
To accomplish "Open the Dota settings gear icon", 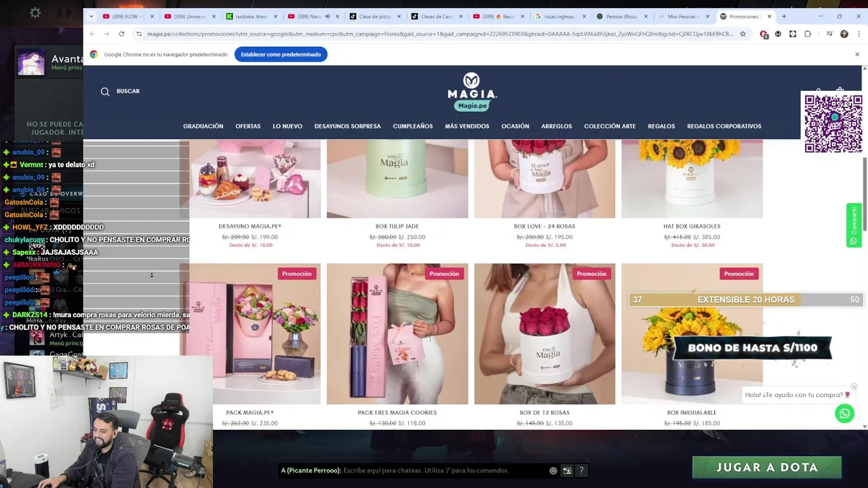I will click(x=35, y=13).
